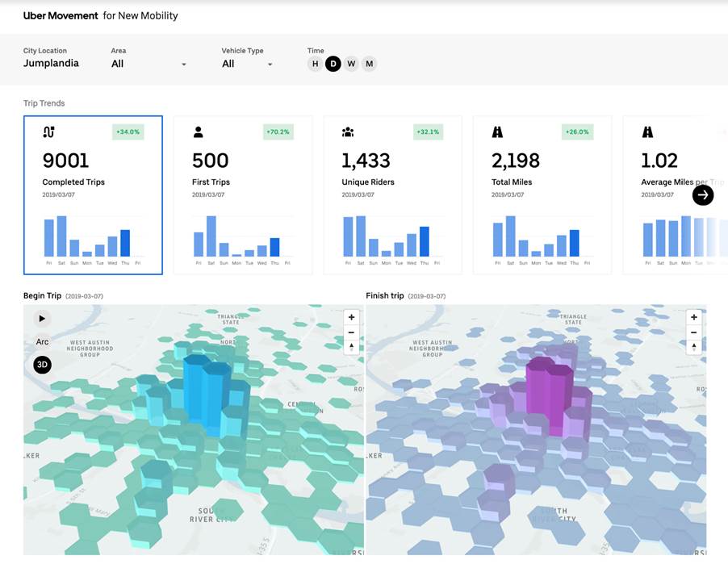Screen dimensions: 728x585
Task: Select the D (daily) time toggle
Action: [333, 64]
